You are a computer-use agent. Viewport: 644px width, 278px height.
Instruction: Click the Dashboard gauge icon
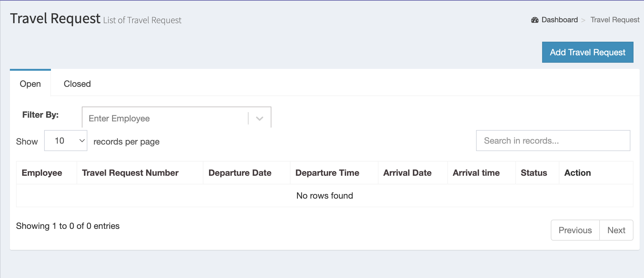tap(535, 20)
